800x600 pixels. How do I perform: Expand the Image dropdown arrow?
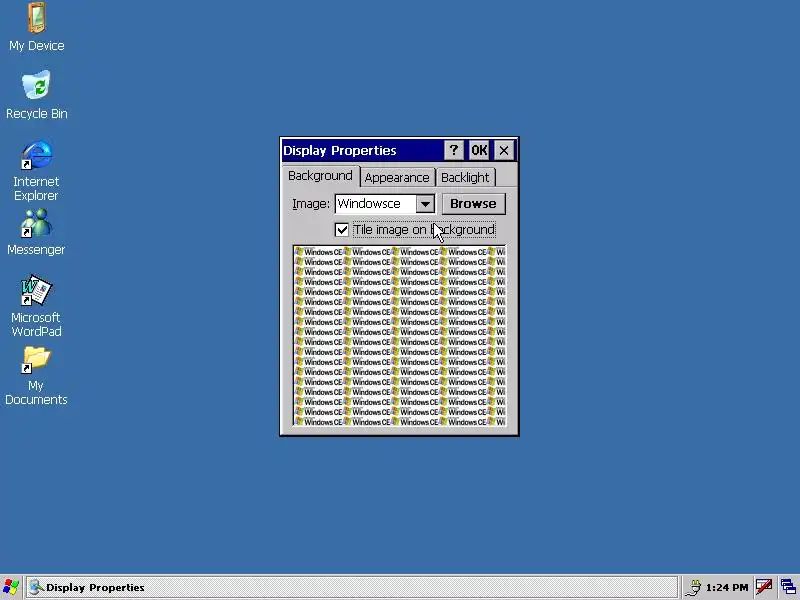pyautogui.click(x=425, y=204)
